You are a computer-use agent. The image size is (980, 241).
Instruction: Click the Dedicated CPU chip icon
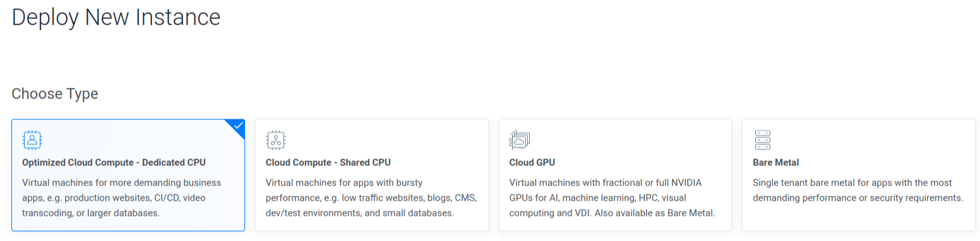coord(32,139)
